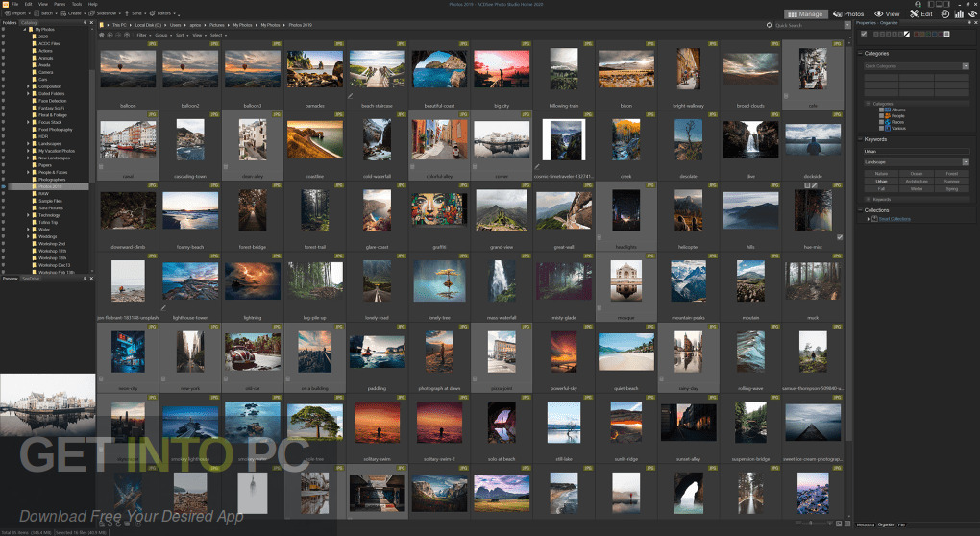Open the Smart Collections link

pyautogui.click(x=894, y=219)
